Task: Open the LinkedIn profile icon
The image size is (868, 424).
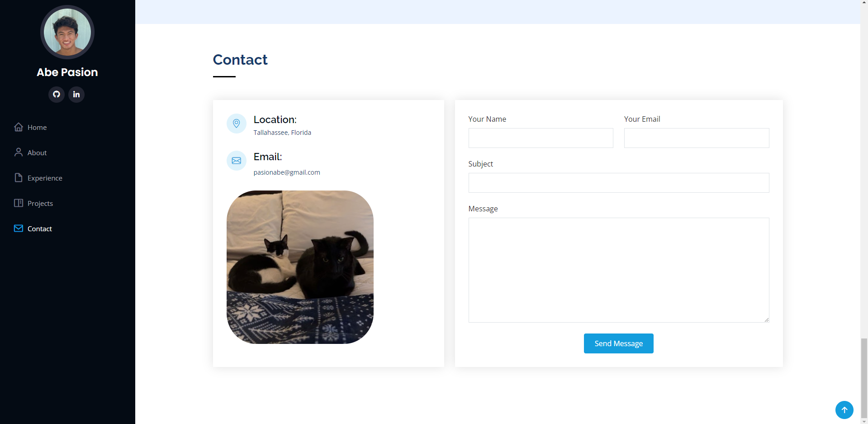Action: pyautogui.click(x=76, y=94)
